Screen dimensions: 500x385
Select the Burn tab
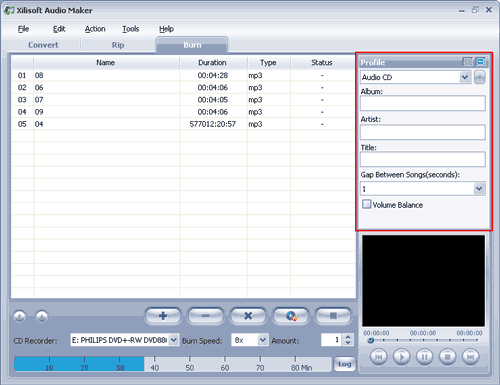tap(192, 45)
